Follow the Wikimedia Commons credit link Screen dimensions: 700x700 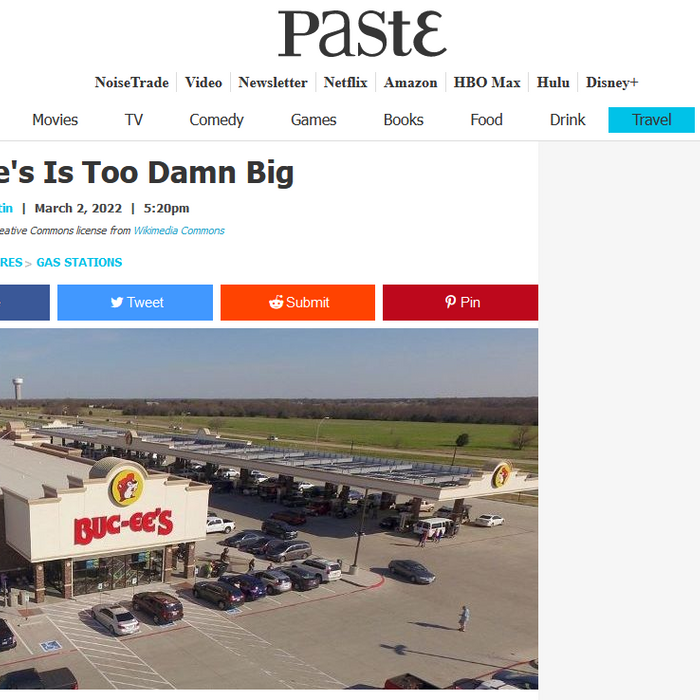(179, 230)
